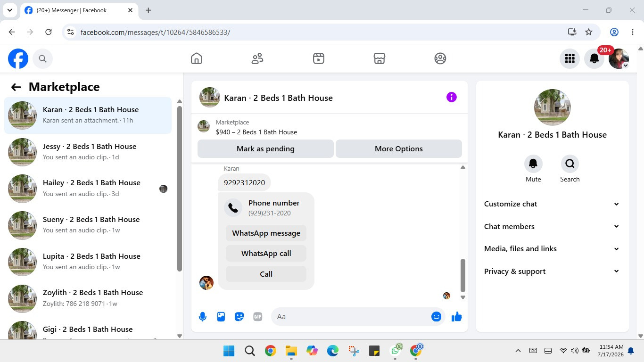
Task: Open Chrome's three-dot menu
Action: pyautogui.click(x=633, y=32)
